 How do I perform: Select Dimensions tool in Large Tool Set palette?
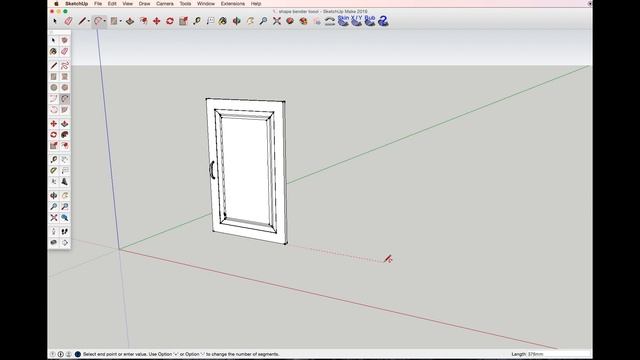coord(64,159)
